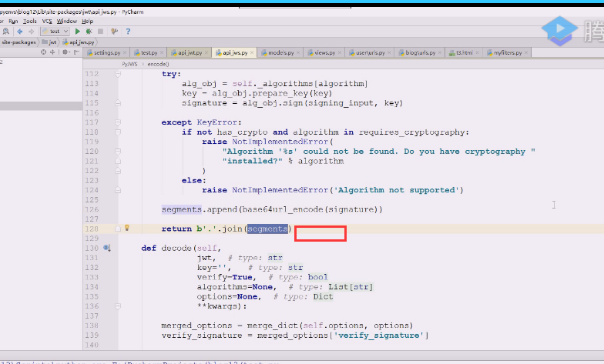
Task: Close the views.py tab
Action: click(x=339, y=52)
